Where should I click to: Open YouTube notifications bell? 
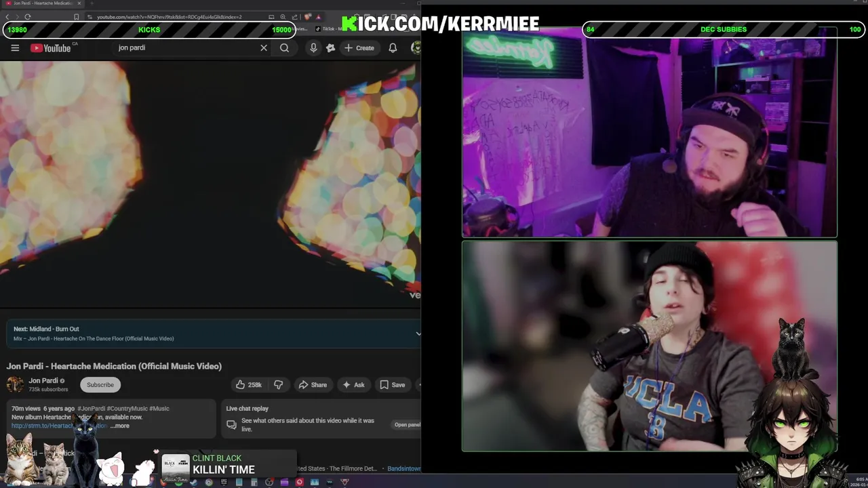(x=393, y=48)
